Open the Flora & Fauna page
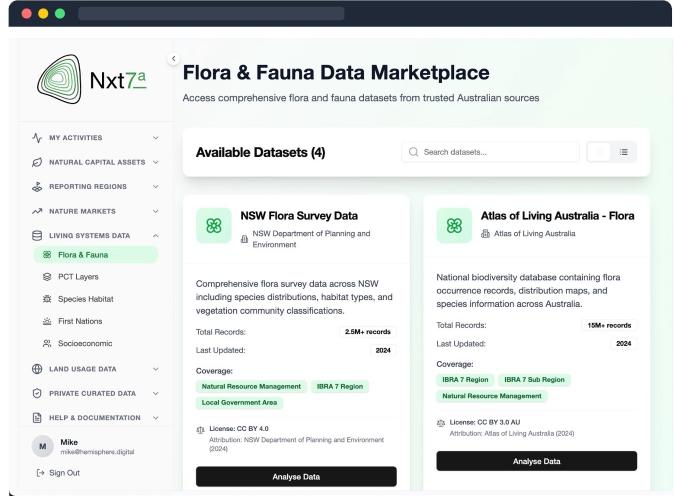 pyautogui.click(x=96, y=255)
